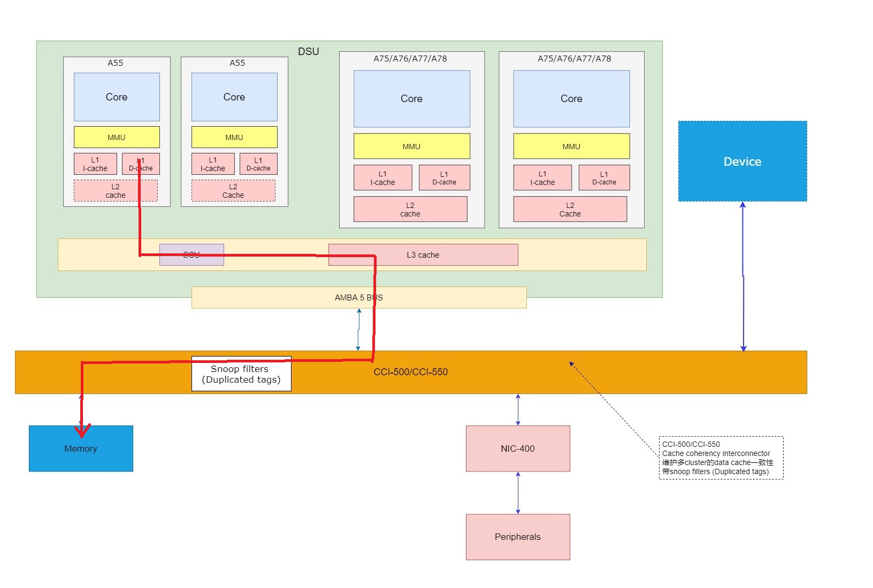Click the dashed L2 cache box in leftmost A55

pos(116,191)
